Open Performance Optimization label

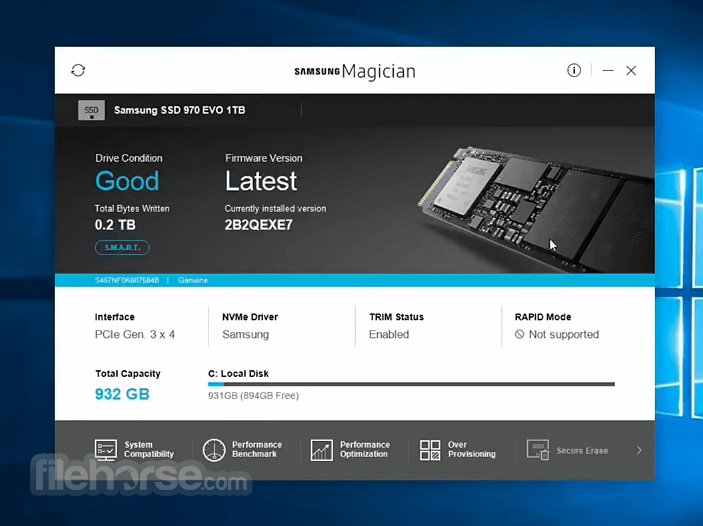(365, 449)
